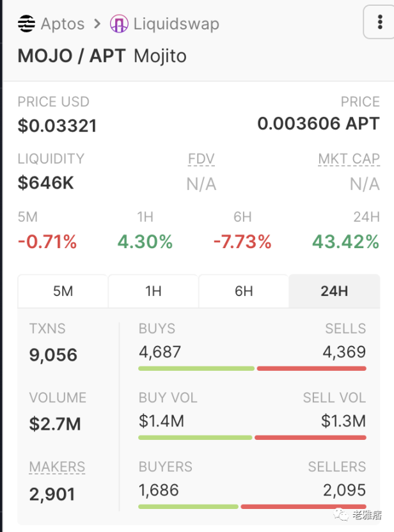Click the MKT CAP label

point(349,159)
